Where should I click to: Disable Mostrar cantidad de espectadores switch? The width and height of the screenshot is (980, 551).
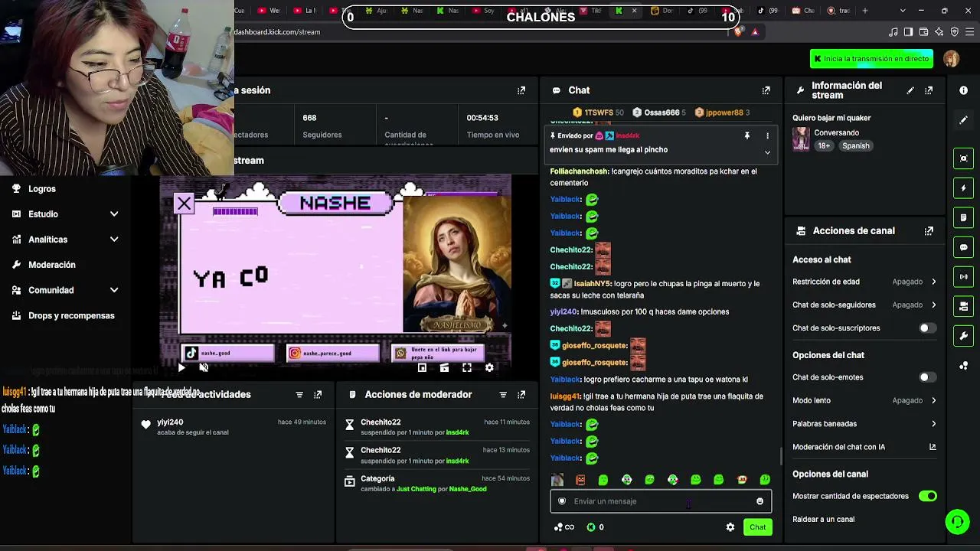pos(927,496)
